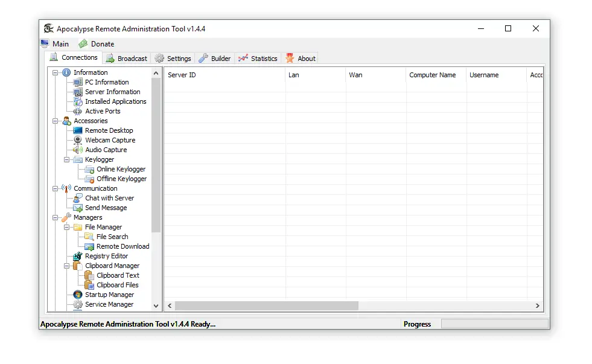
Task: Select the Webcam Capture icon
Action: tap(78, 140)
